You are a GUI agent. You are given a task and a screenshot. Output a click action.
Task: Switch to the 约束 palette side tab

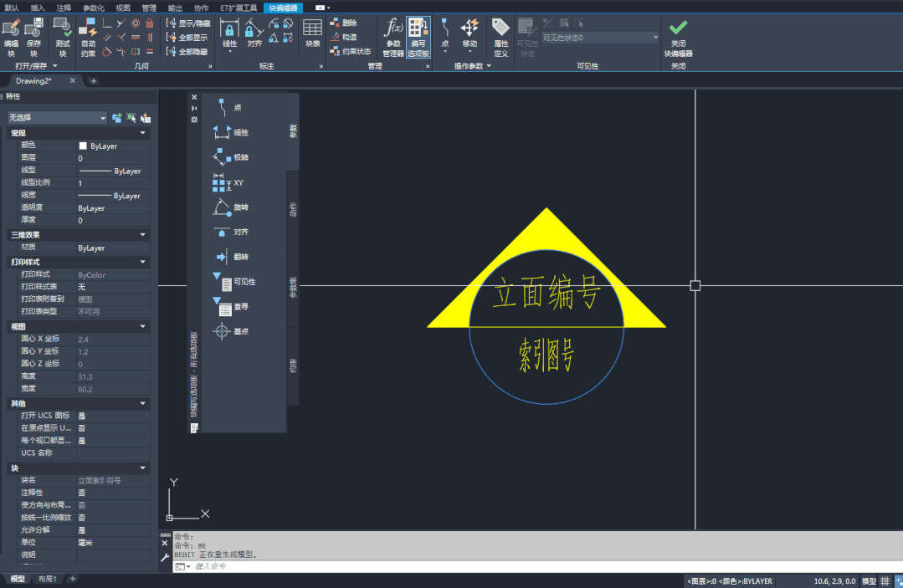tap(293, 366)
